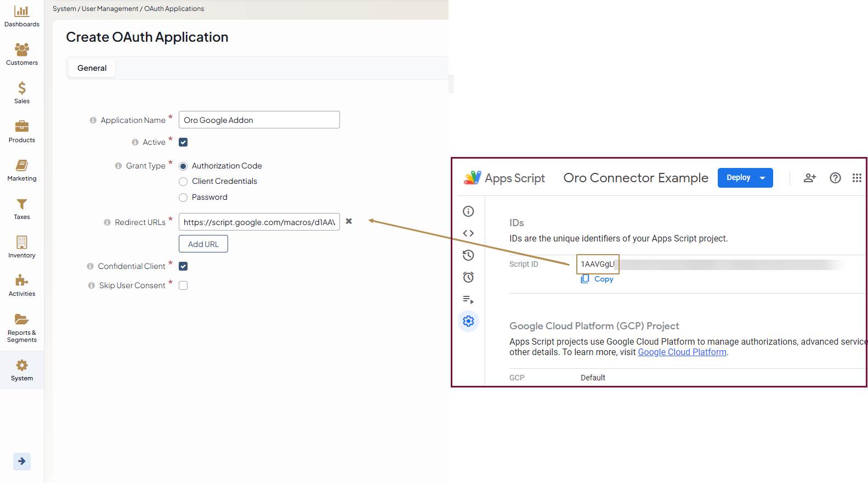The width and height of the screenshot is (868, 483).
Task: Click the Add URL button
Action: click(203, 244)
